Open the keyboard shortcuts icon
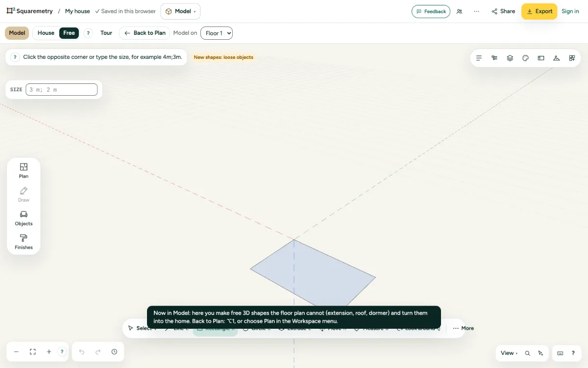Viewport: 588px width, 368px height. 560,353
